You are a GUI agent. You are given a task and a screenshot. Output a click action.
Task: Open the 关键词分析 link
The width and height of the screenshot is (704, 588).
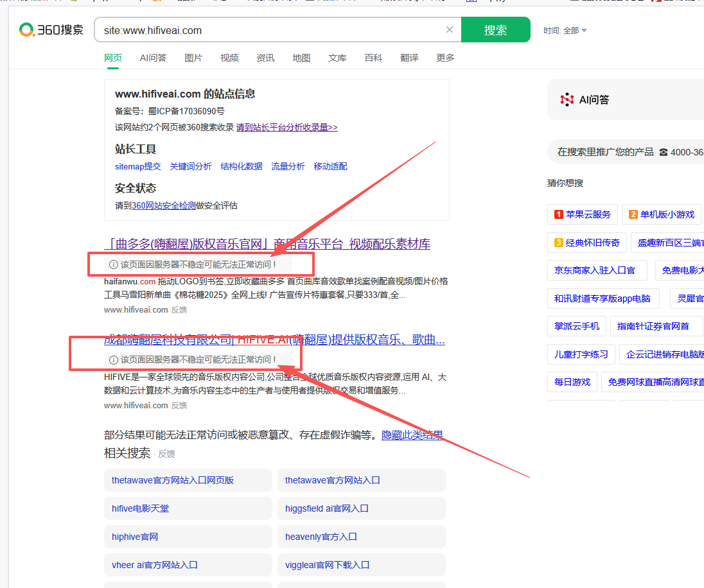coord(191,166)
